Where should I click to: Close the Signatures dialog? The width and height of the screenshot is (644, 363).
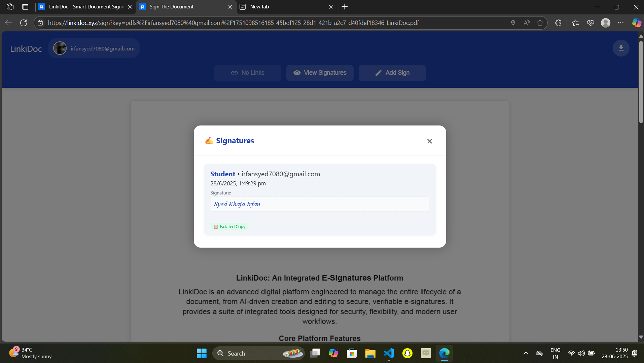pyautogui.click(x=429, y=141)
